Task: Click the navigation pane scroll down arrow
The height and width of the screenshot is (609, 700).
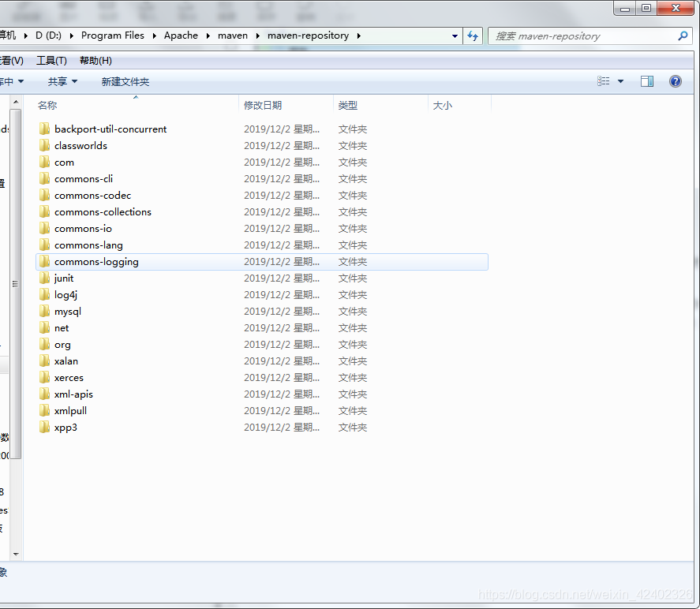Action: [16, 555]
